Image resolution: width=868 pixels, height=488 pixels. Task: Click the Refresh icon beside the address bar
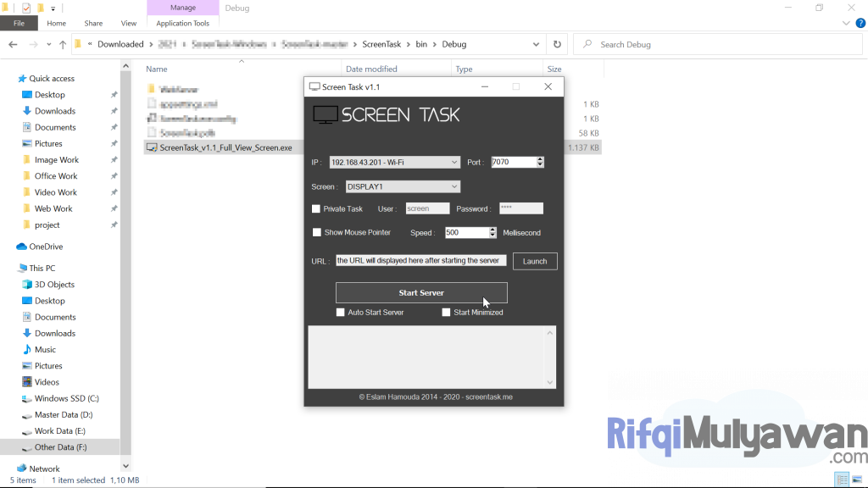(x=557, y=44)
